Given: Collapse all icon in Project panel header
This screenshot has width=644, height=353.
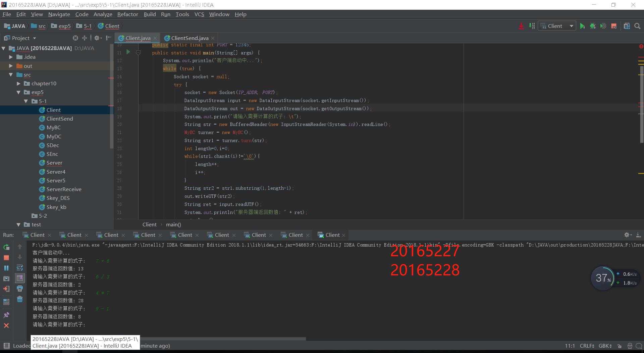Looking at the screenshot, I should [x=85, y=38].
